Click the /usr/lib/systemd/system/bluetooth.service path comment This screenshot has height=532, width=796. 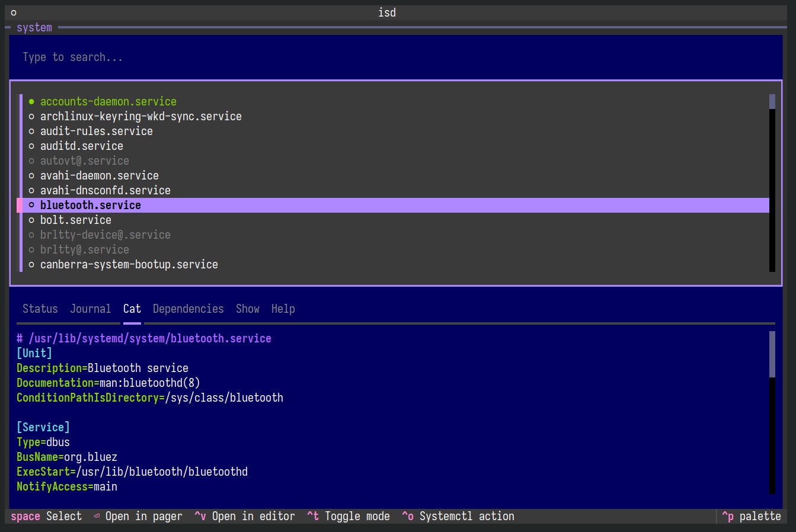(x=144, y=338)
